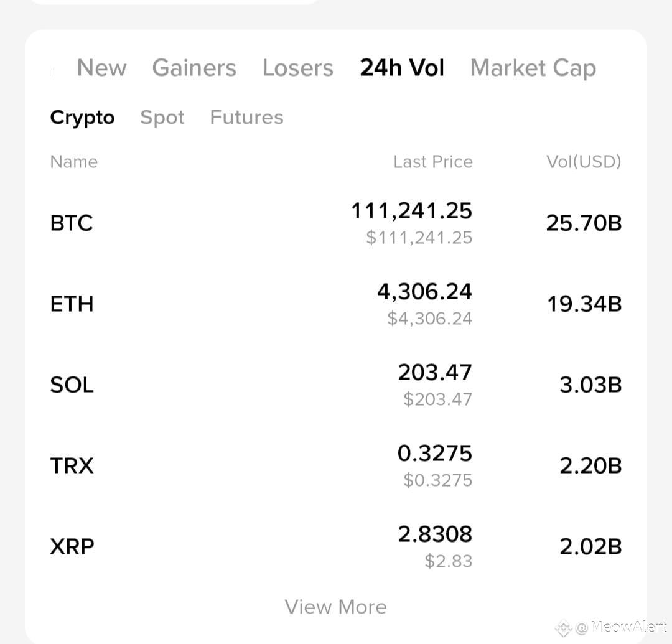This screenshot has width=672, height=644.
Task: Switch to the New tab
Action: tap(101, 68)
